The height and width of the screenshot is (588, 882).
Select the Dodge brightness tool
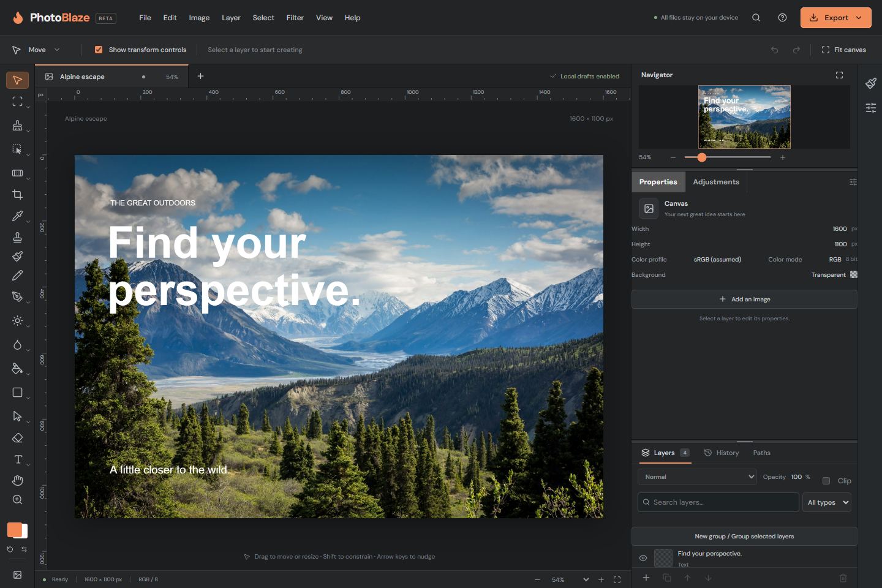[x=17, y=320]
